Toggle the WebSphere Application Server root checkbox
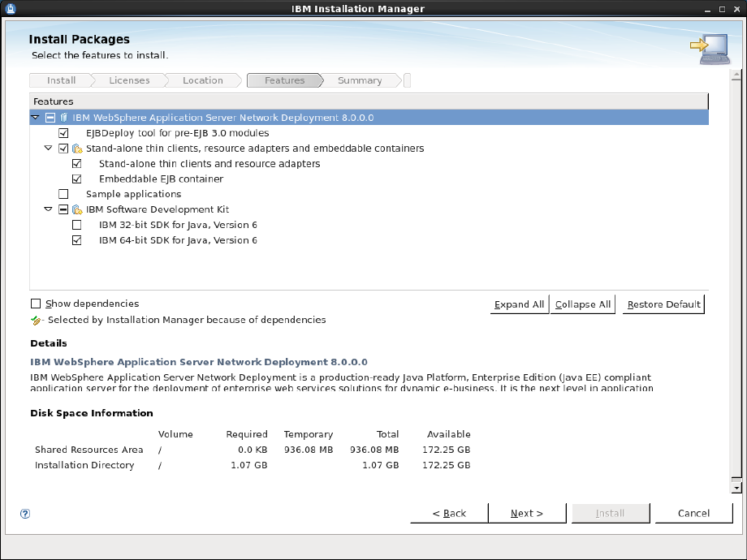 [x=50, y=118]
